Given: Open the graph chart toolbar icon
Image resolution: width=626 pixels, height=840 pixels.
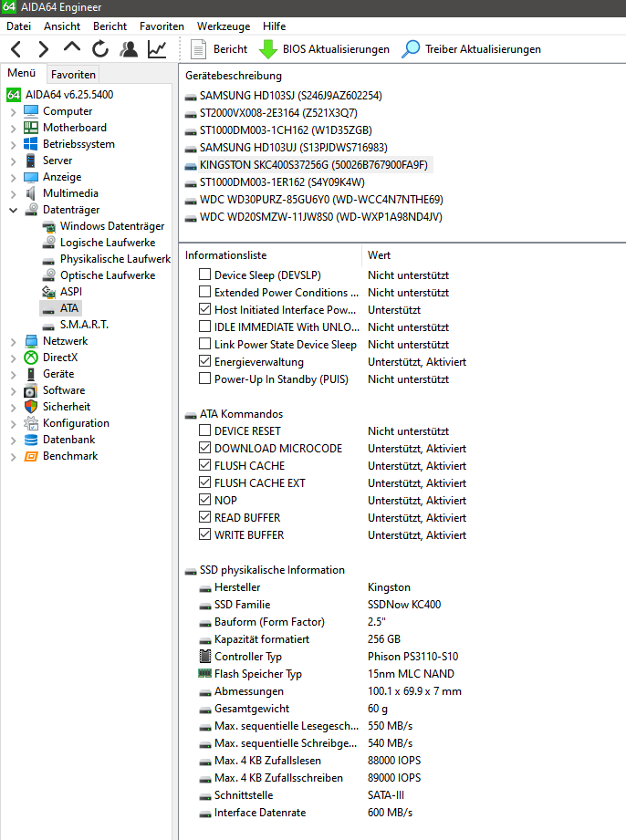Looking at the screenshot, I should [157, 49].
